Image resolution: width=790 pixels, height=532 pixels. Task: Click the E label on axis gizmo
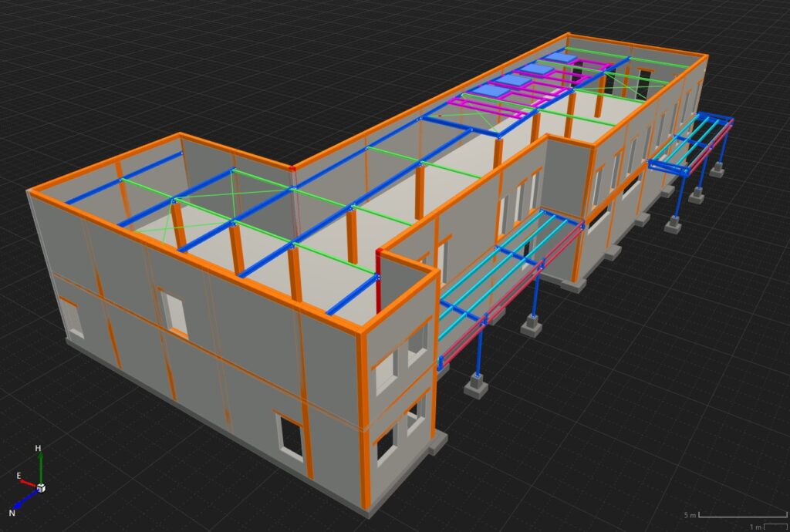pos(19,477)
